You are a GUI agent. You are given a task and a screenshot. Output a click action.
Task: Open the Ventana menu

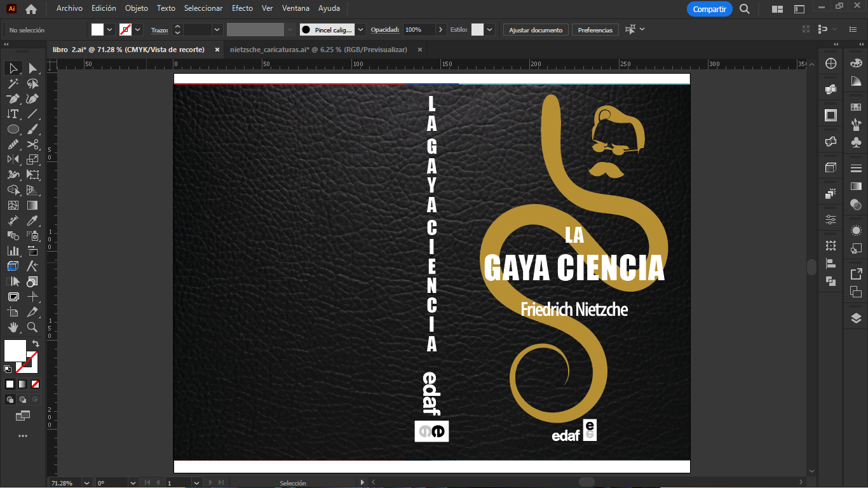[295, 8]
